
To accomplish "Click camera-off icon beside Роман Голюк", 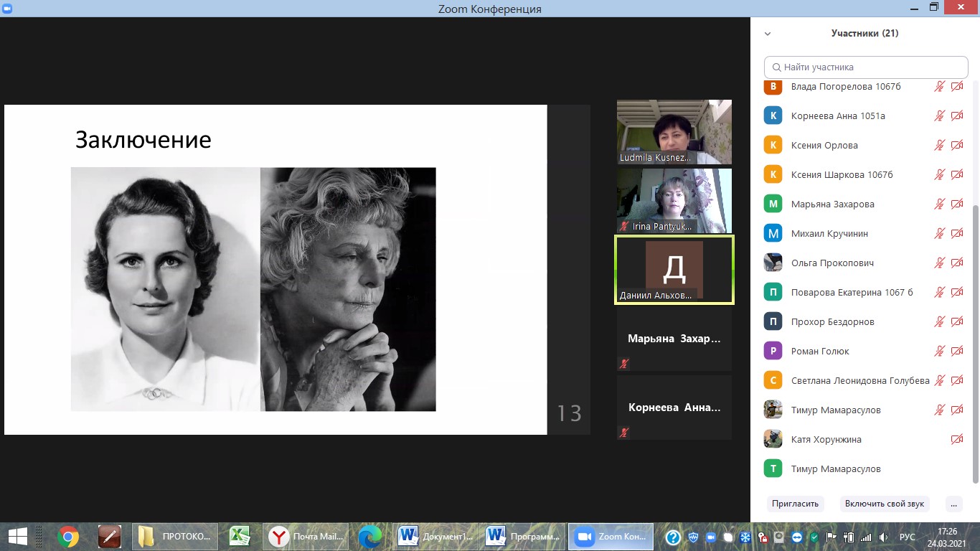I will pos(957,352).
